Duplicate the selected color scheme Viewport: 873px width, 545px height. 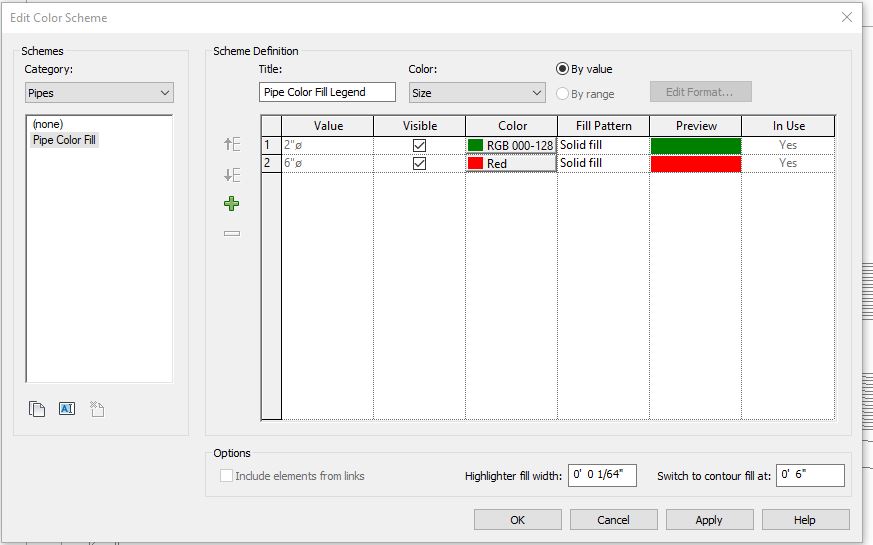click(x=37, y=409)
